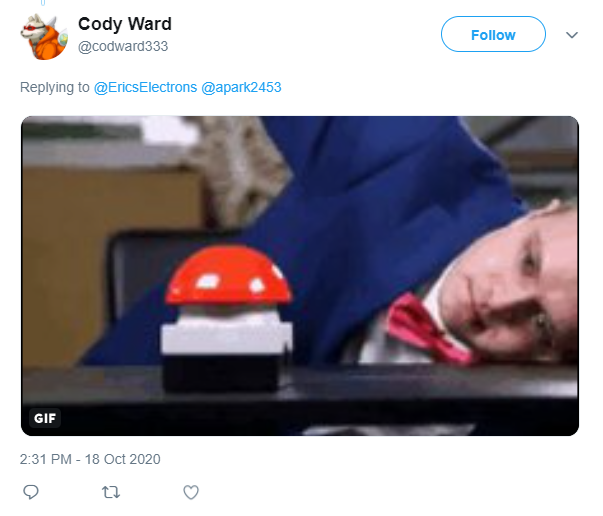The image size is (603, 516).
Task: Like the tweet with the heart icon
Action: point(191,492)
